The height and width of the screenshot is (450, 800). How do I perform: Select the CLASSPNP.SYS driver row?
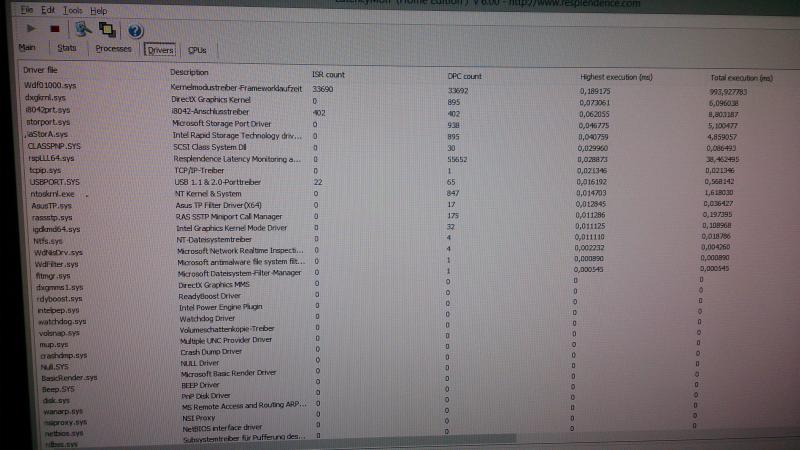(x=54, y=146)
